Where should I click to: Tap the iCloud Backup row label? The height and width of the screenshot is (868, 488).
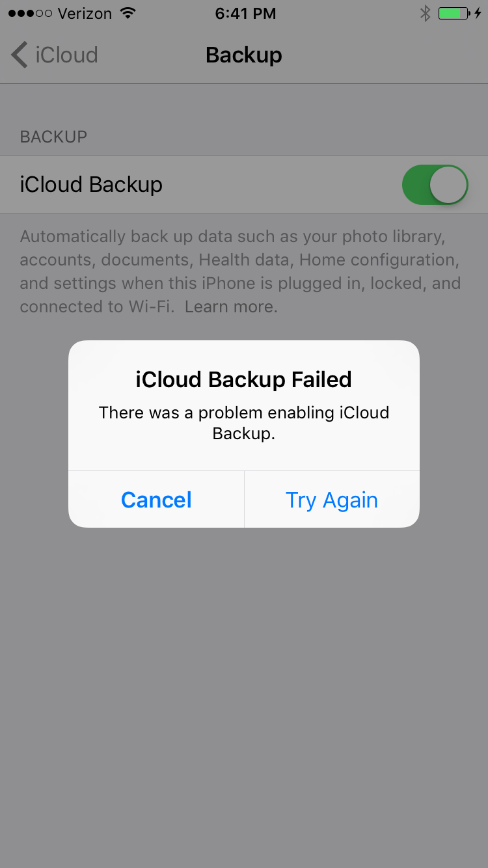click(91, 185)
